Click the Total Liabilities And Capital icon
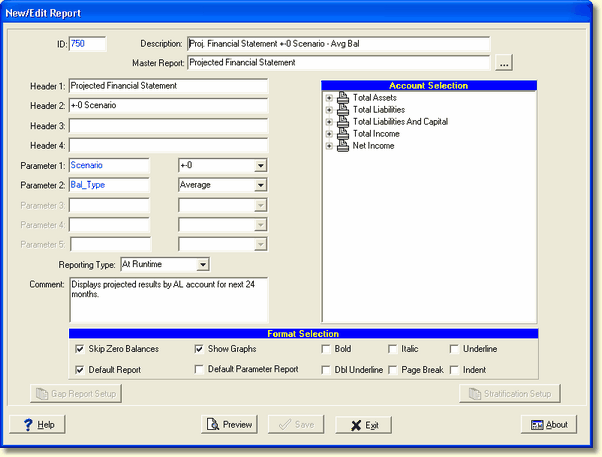This screenshot has width=602, height=457. (x=343, y=122)
